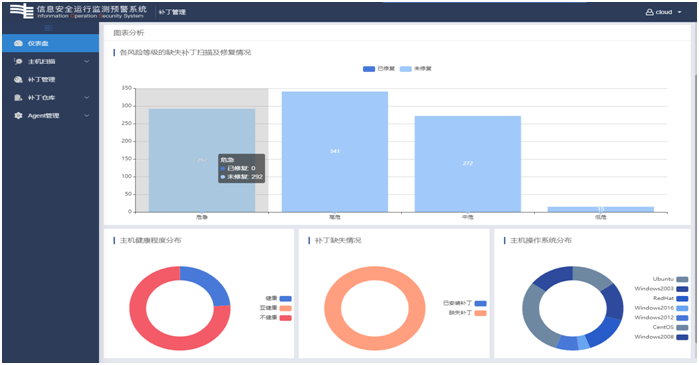Toggle 不健康 legend in the host health chart
This screenshot has width=699, height=365.
point(275,318)
